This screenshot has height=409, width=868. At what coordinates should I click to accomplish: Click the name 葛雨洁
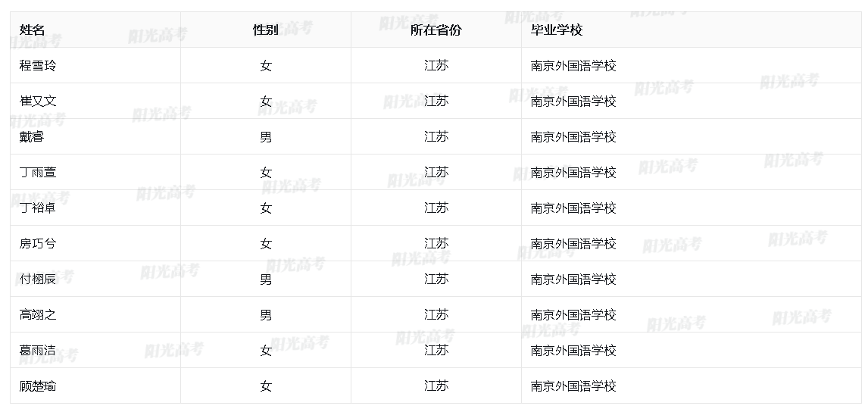[x=38, y=351]
